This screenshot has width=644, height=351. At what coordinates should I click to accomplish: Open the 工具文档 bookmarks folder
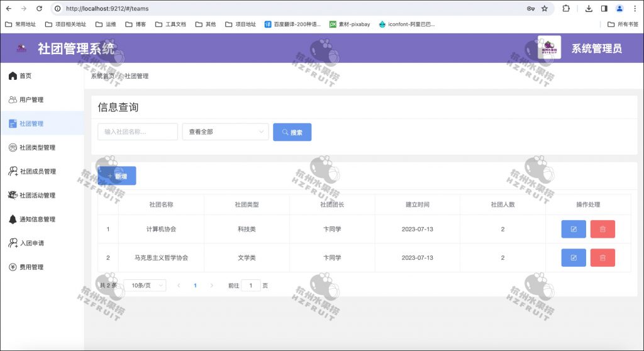coord(170,25)
